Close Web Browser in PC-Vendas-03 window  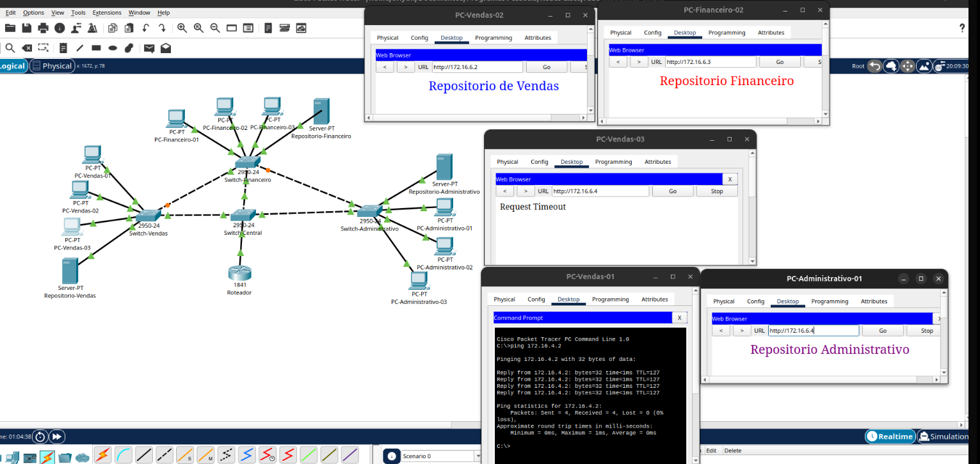click(730, 179)
